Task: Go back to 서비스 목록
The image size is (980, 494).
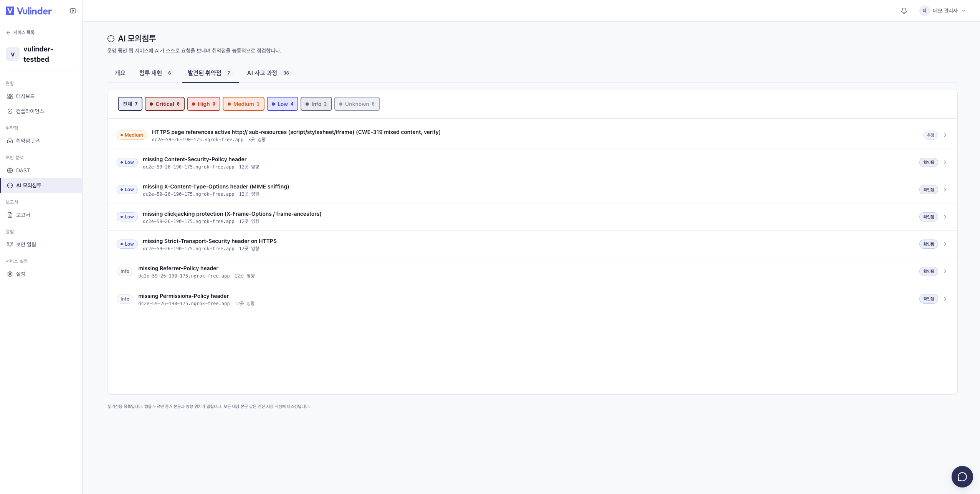Action: click(x=20, y=33)
